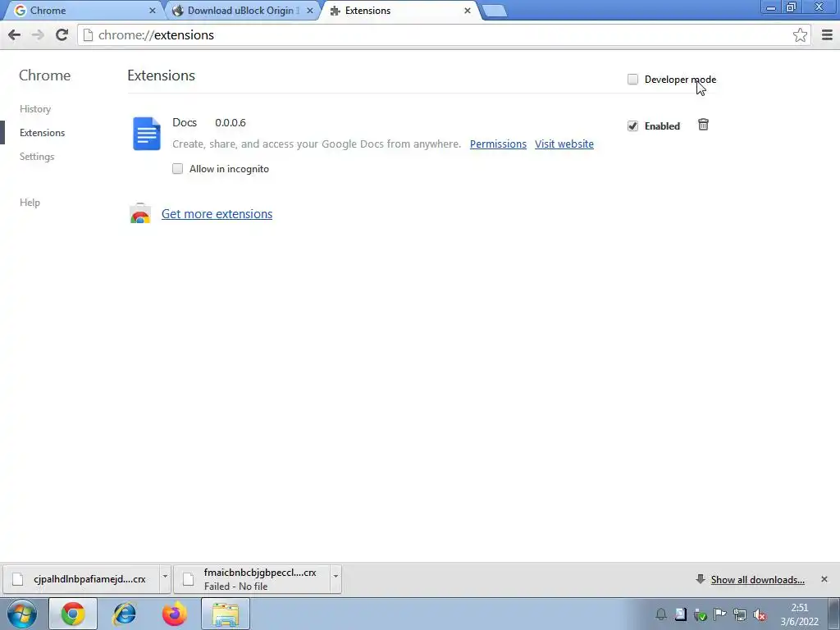Tick Allow in incognito checkbox
Image resolution: width=840 pixels, height=630 pixels.
tap(177, 169)
